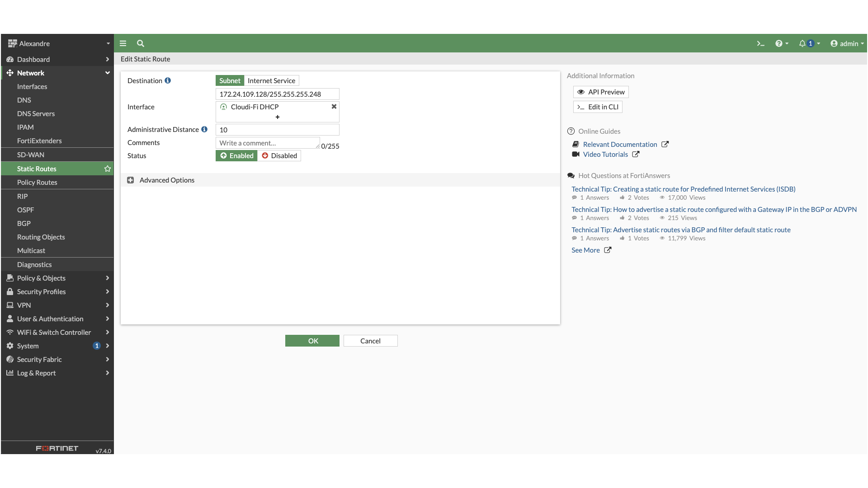Remove Cloudi-Fi DHCP interface with X

pyautogui.click(x=334, y=107)
